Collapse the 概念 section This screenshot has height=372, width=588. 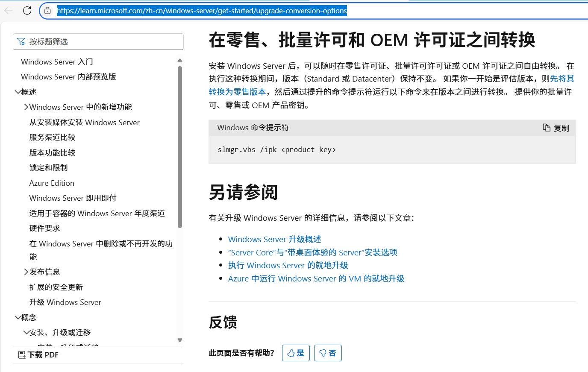click(x=18, y=317)
